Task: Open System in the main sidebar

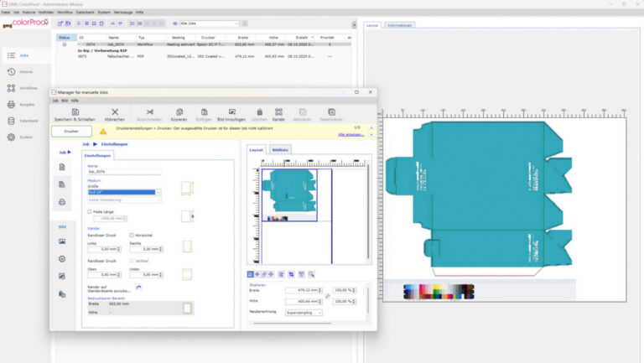Action: [20, 137]
